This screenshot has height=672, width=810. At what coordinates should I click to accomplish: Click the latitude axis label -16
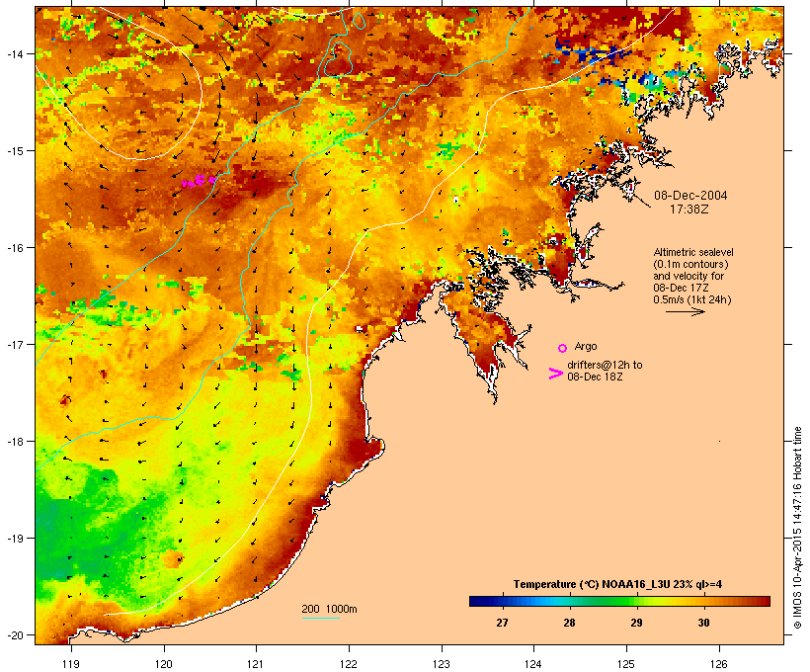pos(14,248)
